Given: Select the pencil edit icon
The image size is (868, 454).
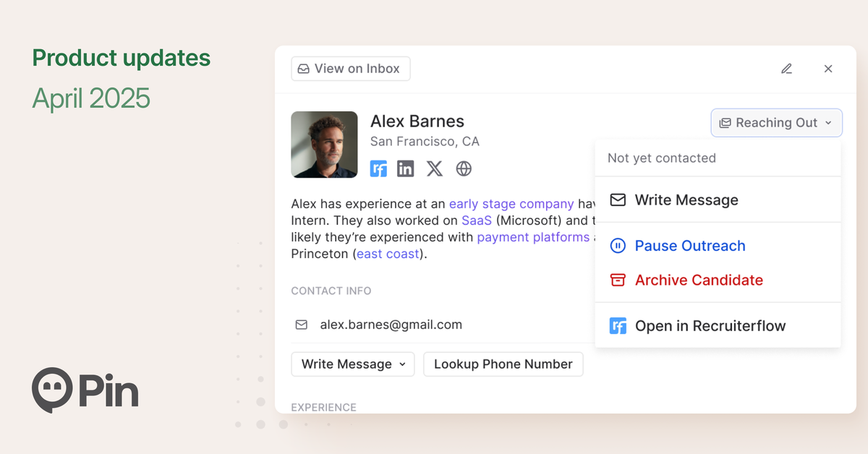Looking at the screenshot, I should click(x=786, y=69).
